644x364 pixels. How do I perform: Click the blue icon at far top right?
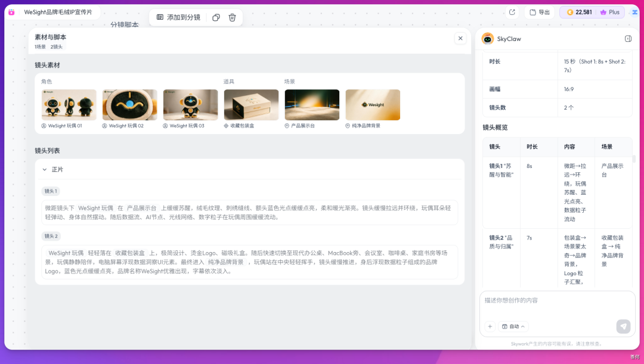(x=634, y=13)
